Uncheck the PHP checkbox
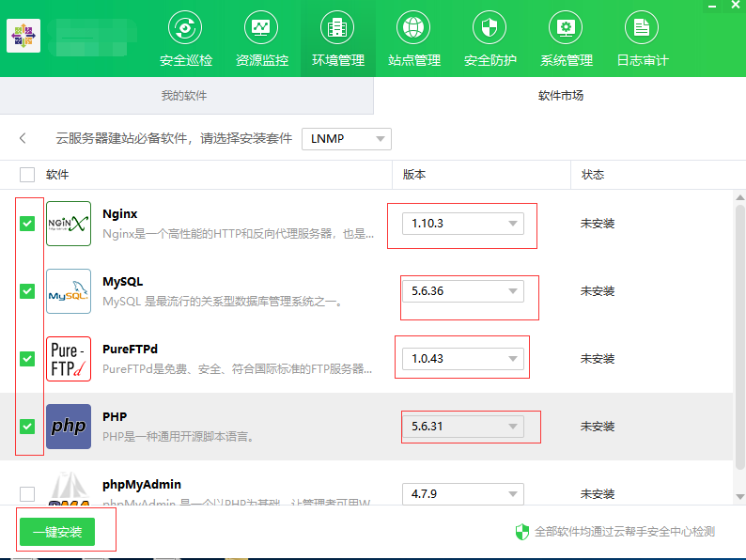 pos(27,427)
